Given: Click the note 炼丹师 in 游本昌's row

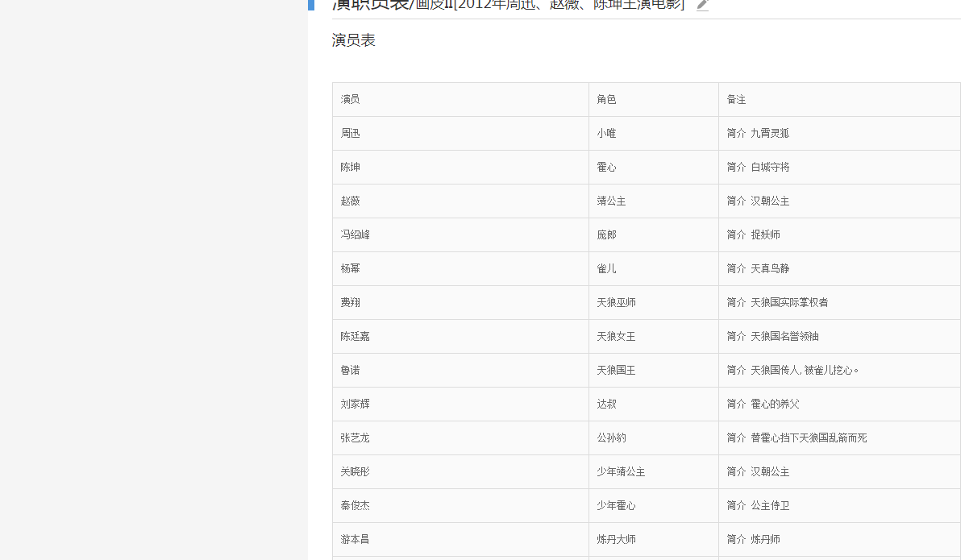Looking at the screenshot, I should 765,539.
